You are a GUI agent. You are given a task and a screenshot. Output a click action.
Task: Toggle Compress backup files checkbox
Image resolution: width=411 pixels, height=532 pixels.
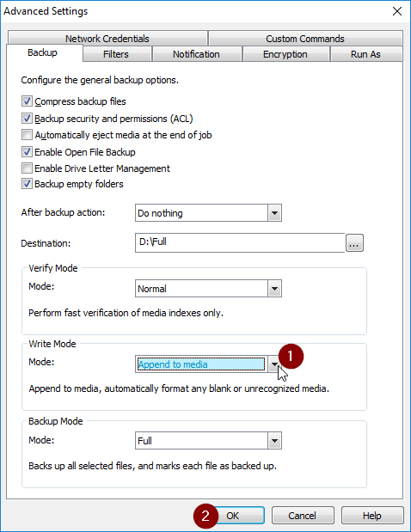point(27,101)
